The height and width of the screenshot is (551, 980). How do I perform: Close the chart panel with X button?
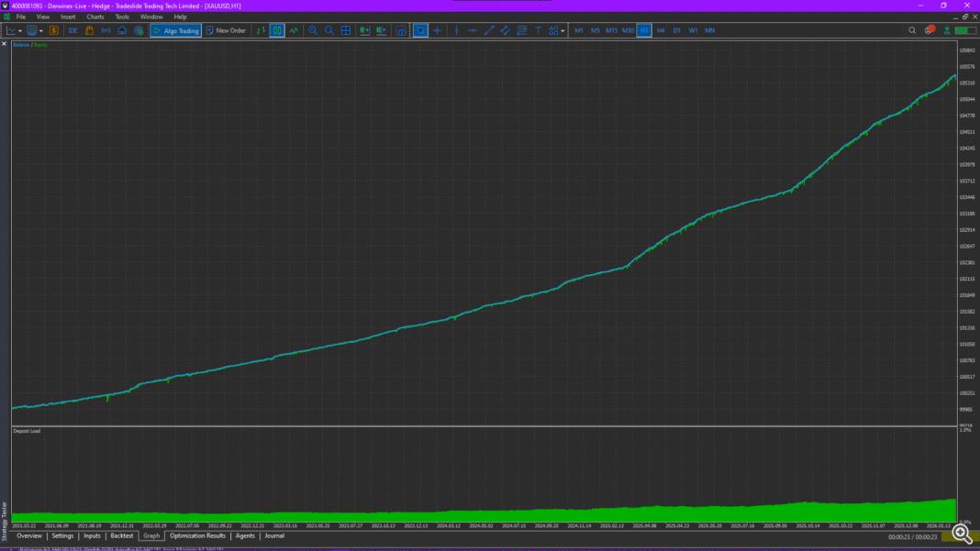[4, 43]
